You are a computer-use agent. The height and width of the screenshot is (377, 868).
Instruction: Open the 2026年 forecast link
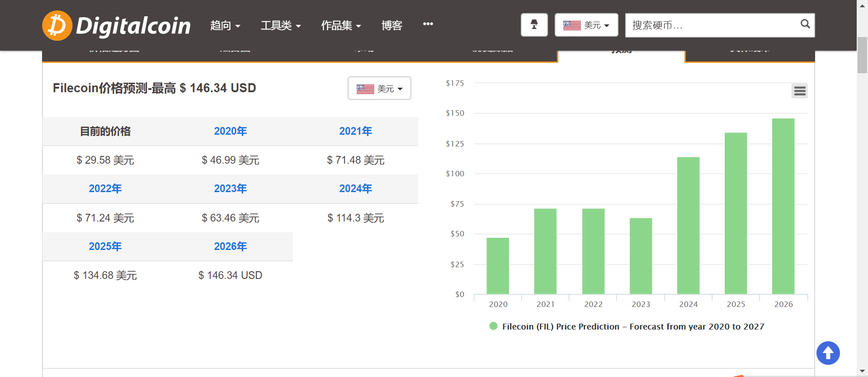[x=231, y=246]
